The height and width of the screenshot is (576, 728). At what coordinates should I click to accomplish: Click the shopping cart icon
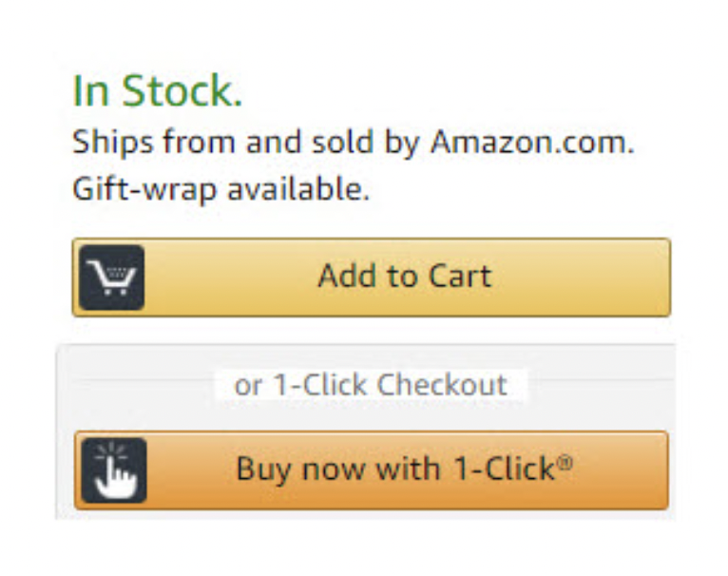[111, 278]
